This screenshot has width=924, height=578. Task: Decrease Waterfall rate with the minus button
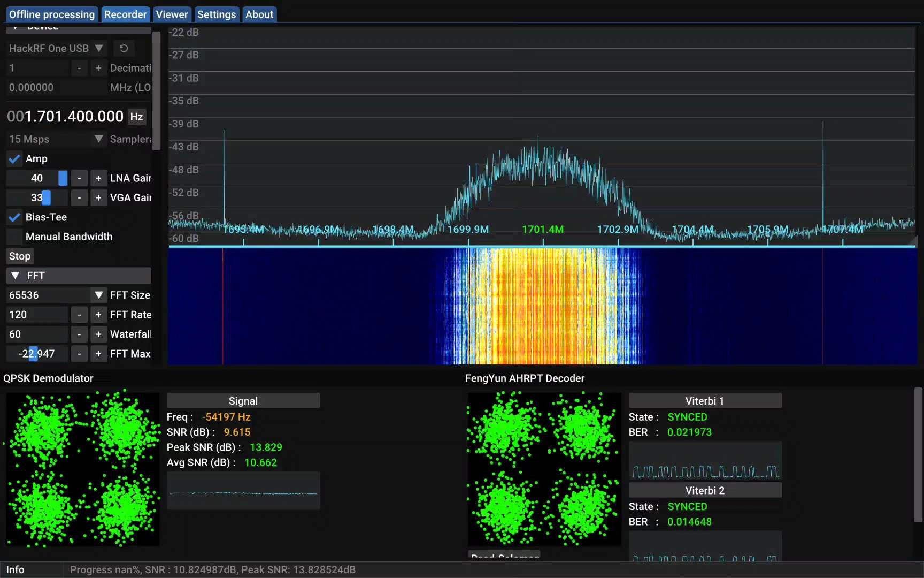tap(79, 334)
